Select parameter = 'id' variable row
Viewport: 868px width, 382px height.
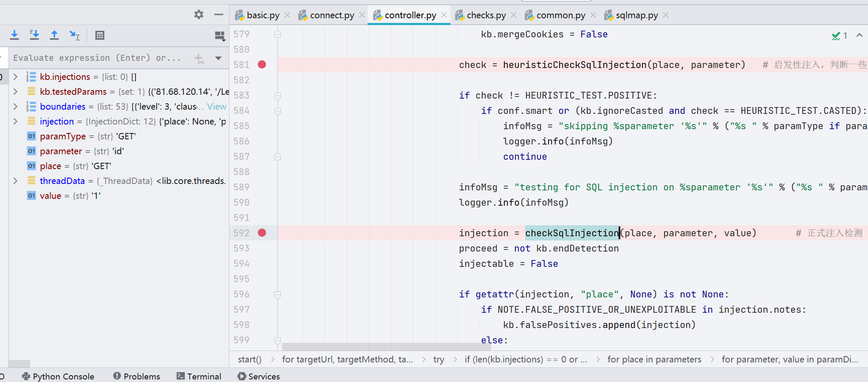119,151
